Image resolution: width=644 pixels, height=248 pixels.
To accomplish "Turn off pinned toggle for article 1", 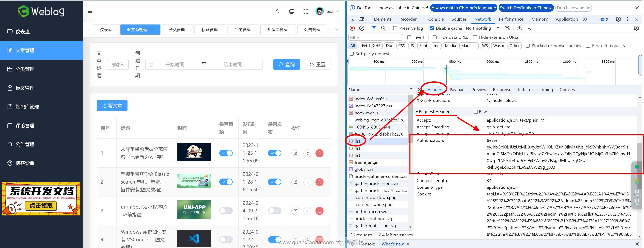I will tap(226, 153).
